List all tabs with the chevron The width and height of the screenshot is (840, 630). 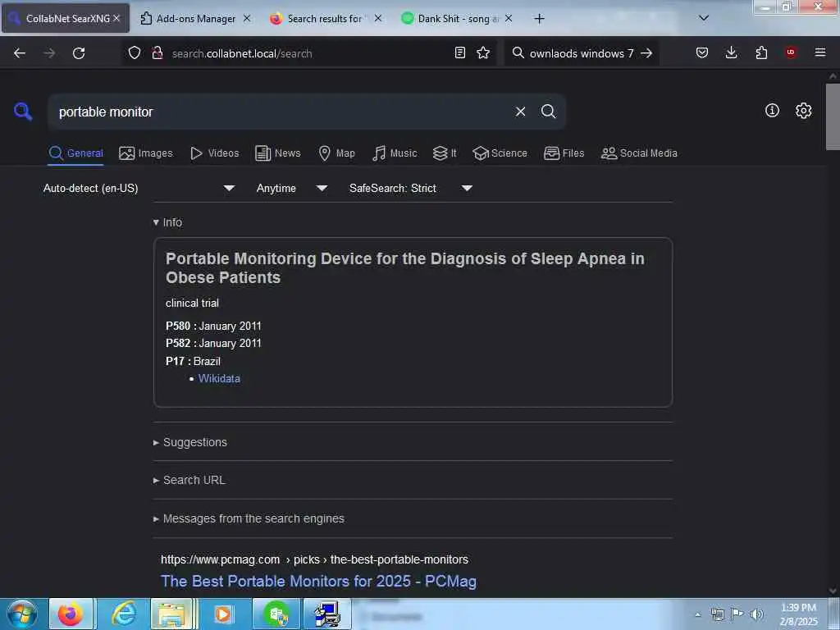[x=704, y=18]
